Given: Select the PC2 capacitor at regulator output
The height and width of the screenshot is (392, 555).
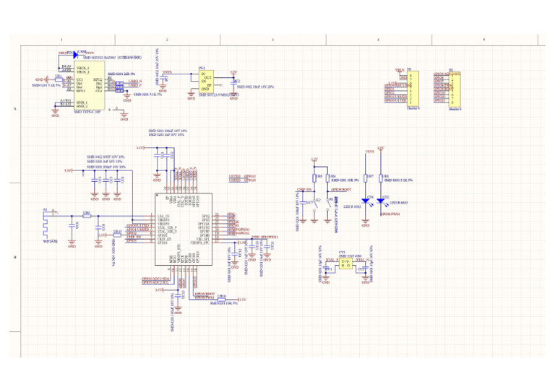Looking at the screenshot, I should point(233,82).
